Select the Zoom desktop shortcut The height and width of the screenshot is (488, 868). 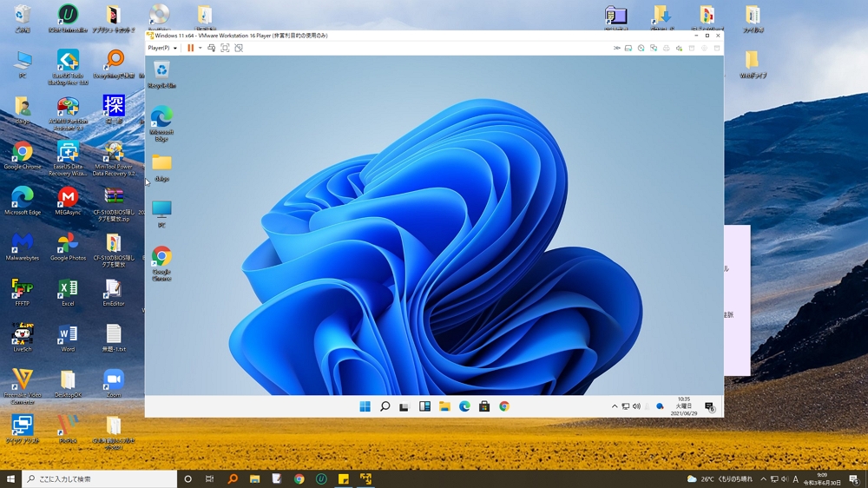click(x=114, y=384)
